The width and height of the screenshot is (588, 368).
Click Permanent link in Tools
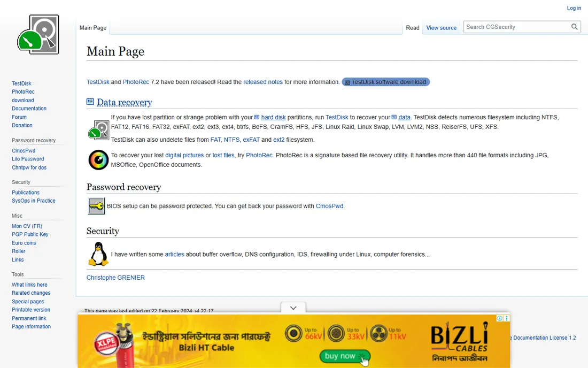pyautogui.click(x=29, y=318)
